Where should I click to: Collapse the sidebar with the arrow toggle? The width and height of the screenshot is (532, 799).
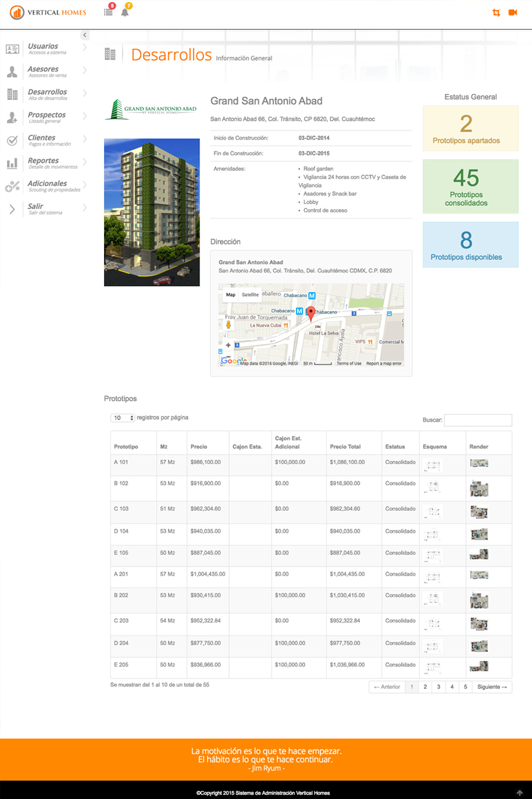[85, 35]
